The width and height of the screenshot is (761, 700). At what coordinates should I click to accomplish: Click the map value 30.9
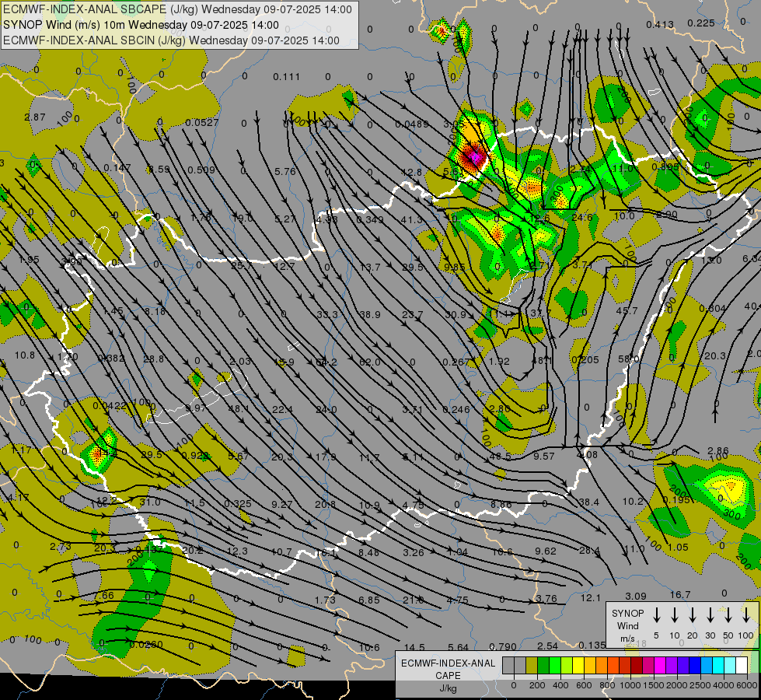coord(456,315)
